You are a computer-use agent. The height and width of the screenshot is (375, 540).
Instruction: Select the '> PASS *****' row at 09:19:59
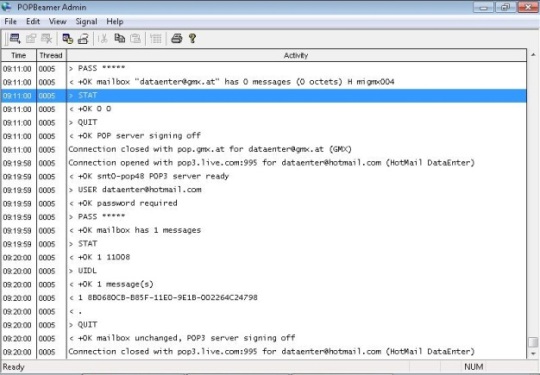coord(264,217)
